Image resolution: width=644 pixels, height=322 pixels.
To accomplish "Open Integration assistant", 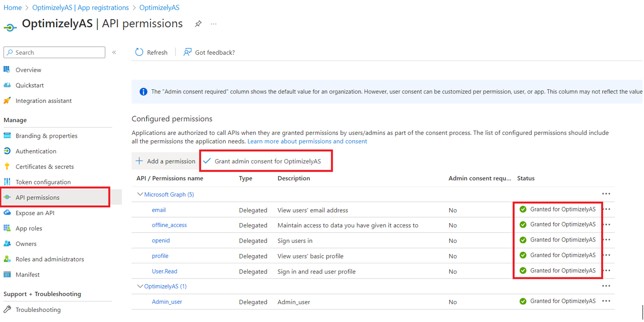I will point(44,101).
